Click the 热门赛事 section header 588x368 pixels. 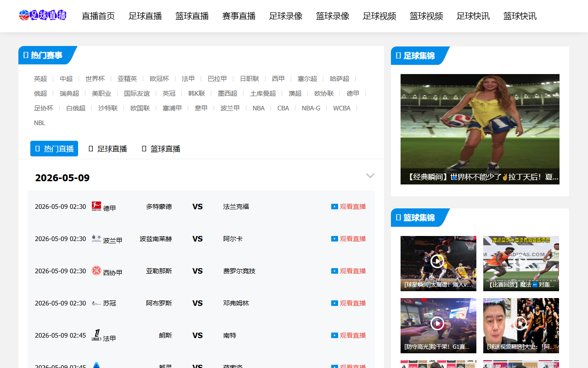(x=46, y=55)
